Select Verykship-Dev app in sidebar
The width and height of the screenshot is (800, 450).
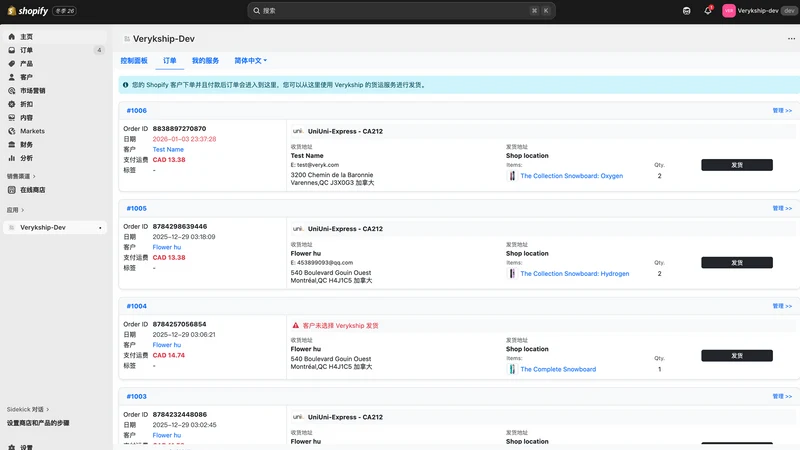(x=55, y=228)
